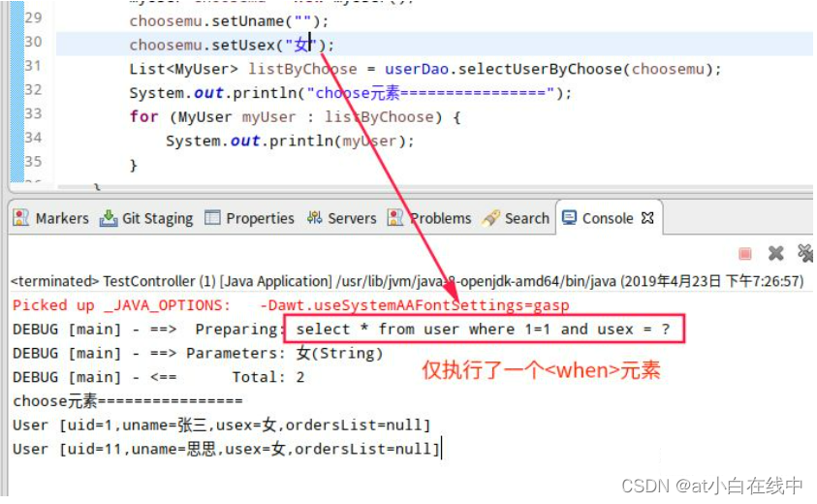
Task: Switch to the Servers tab
Action: coord(341,218)
